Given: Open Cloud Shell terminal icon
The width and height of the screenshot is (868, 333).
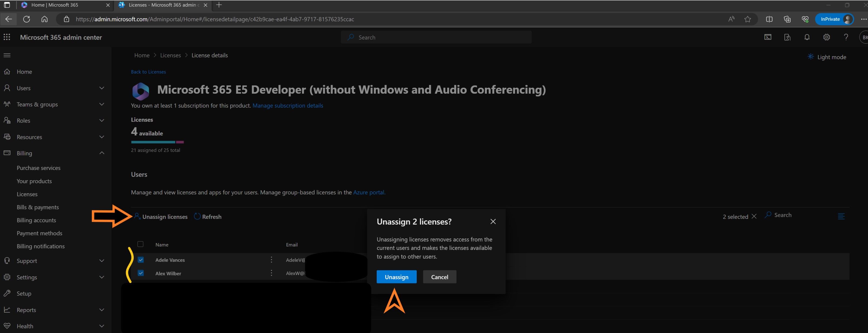Looking at the screenshot, I should 768,37.
